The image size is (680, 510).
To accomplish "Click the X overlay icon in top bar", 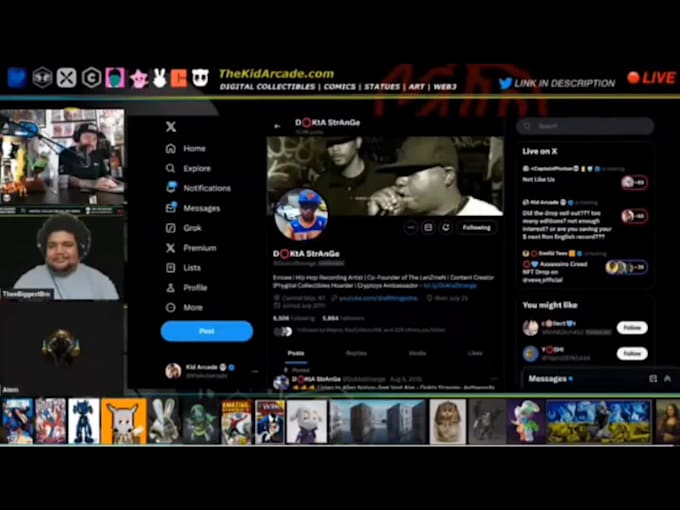I will point(66,78).
